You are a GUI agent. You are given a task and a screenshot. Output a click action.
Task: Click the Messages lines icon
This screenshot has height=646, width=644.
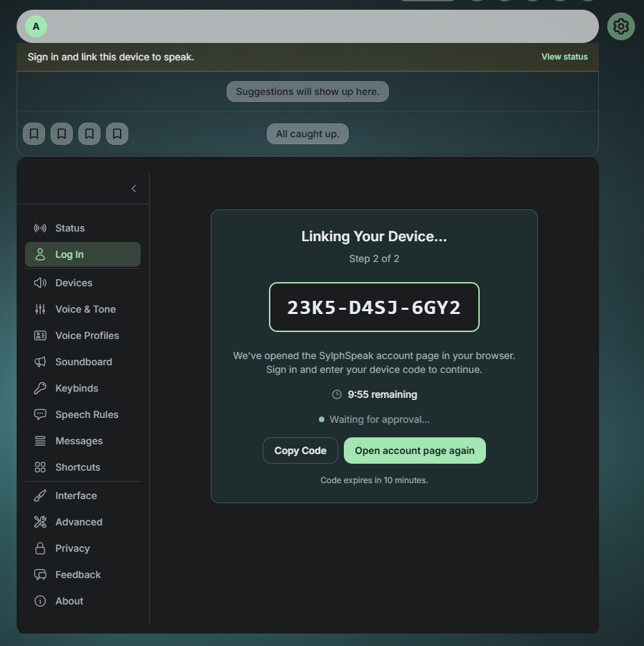click(40, 442)
